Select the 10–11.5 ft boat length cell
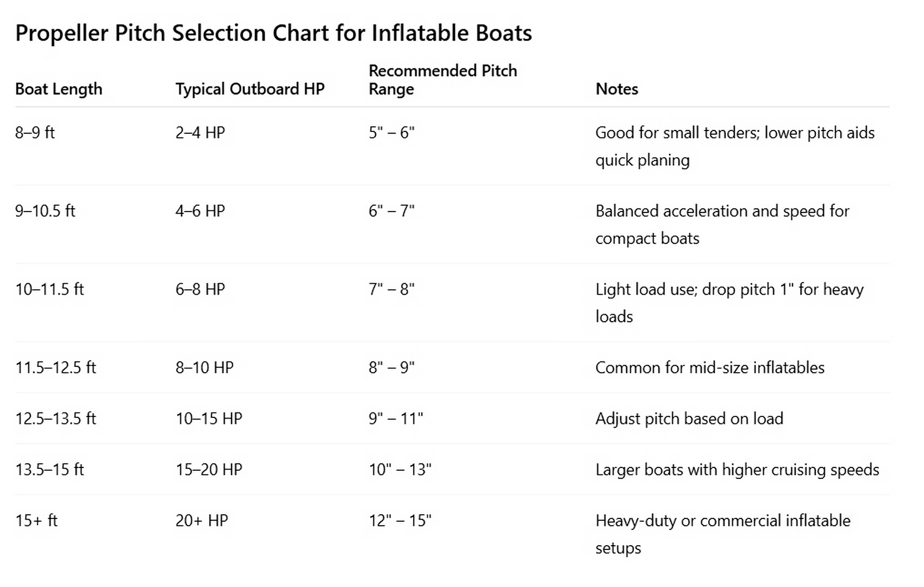Viewport: 924px width, 587px height. 49,289
